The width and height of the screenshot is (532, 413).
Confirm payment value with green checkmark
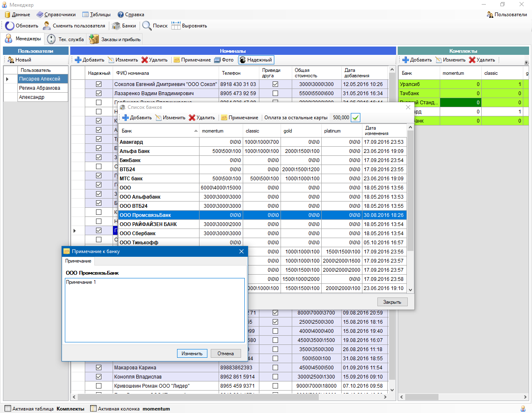click(355, 118)
